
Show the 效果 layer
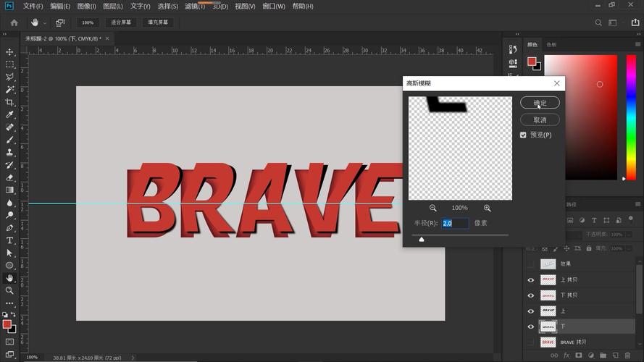530,264
